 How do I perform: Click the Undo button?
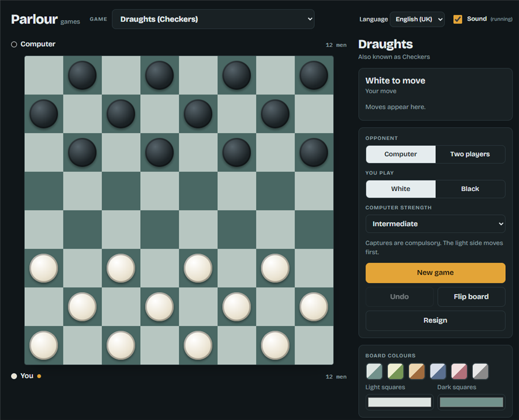tap(400, 297)
